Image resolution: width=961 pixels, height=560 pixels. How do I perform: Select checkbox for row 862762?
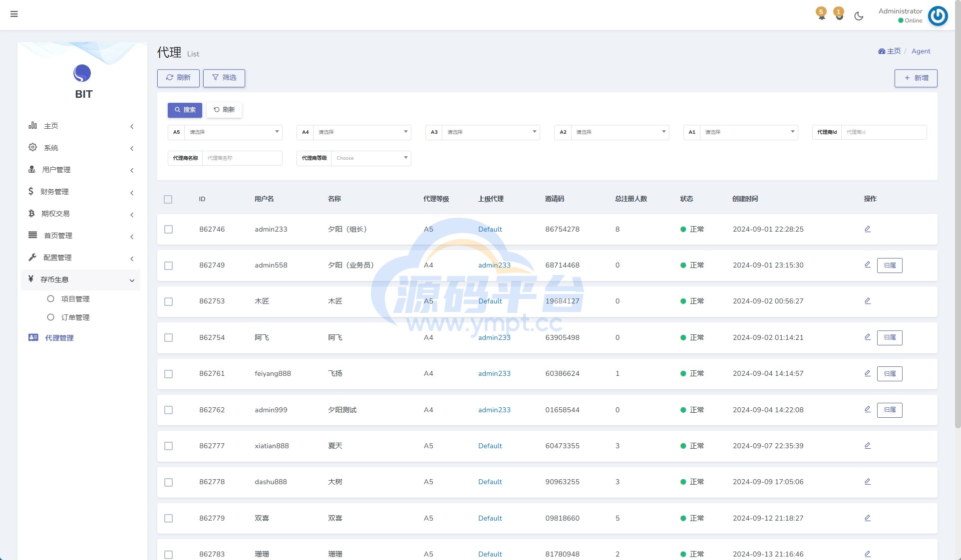(x=168, y=410)
